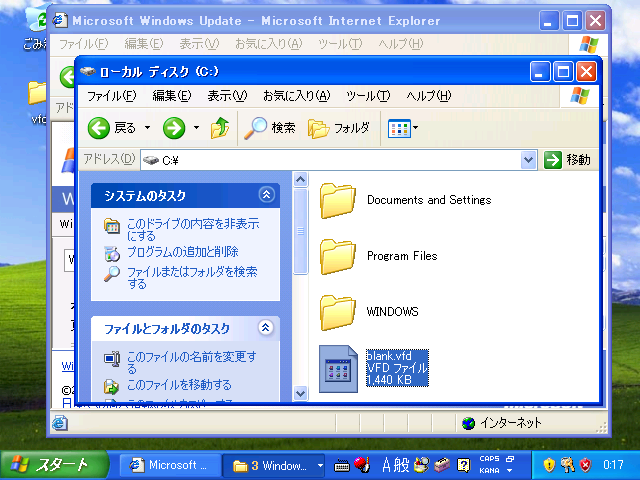640x480 pixels.
Task: Open the 表示(V) menu in C: window
Action: pyautogui.click(x=227, y=96)
